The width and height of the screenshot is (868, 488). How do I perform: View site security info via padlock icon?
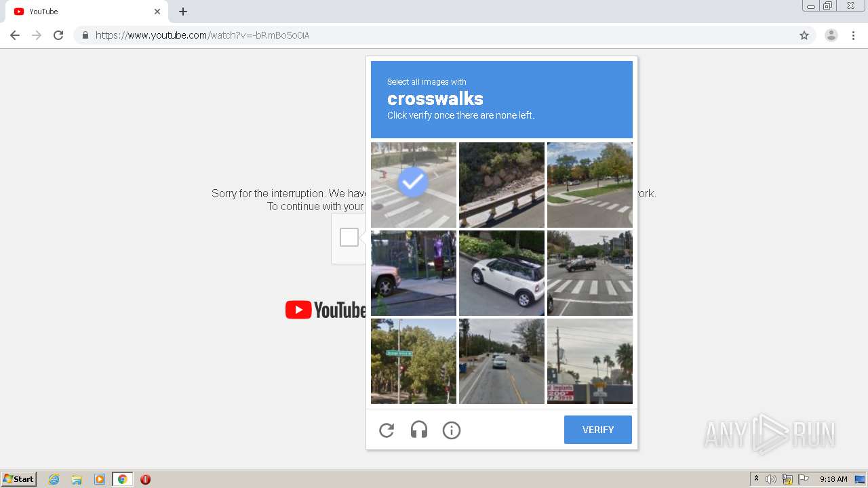tap(85, 35)
